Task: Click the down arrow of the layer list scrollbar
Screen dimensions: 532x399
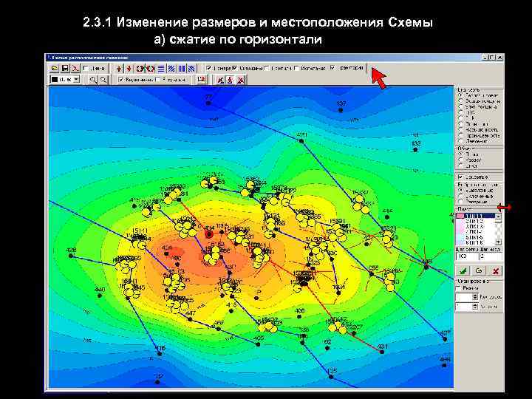Action: coord(498,242)
